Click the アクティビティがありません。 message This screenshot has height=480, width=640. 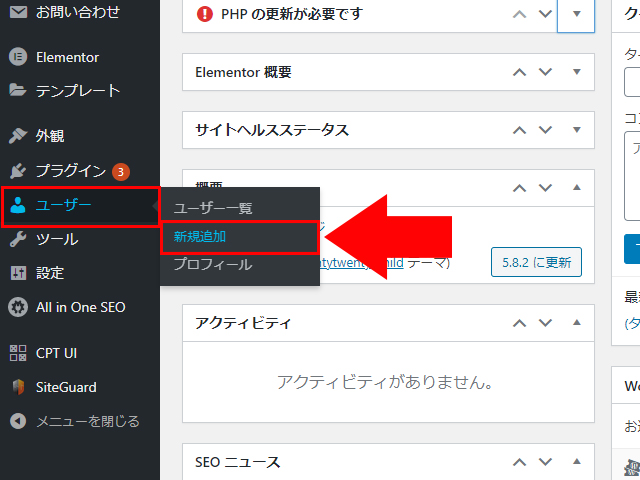click(385, 382)
